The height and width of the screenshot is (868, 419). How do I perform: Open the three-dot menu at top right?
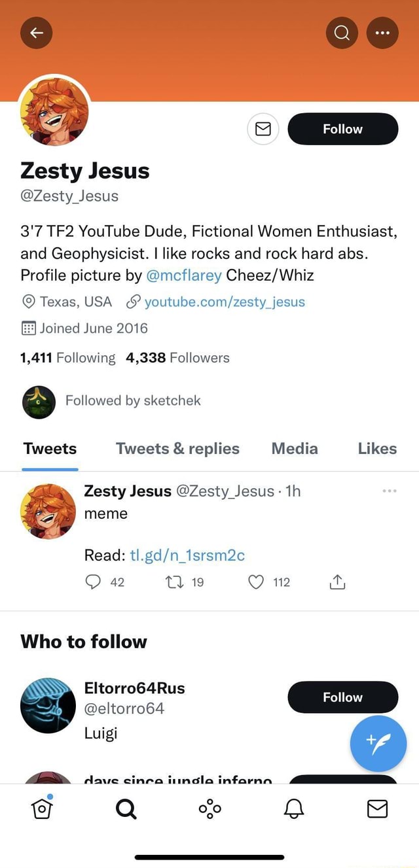pos(382,33)
